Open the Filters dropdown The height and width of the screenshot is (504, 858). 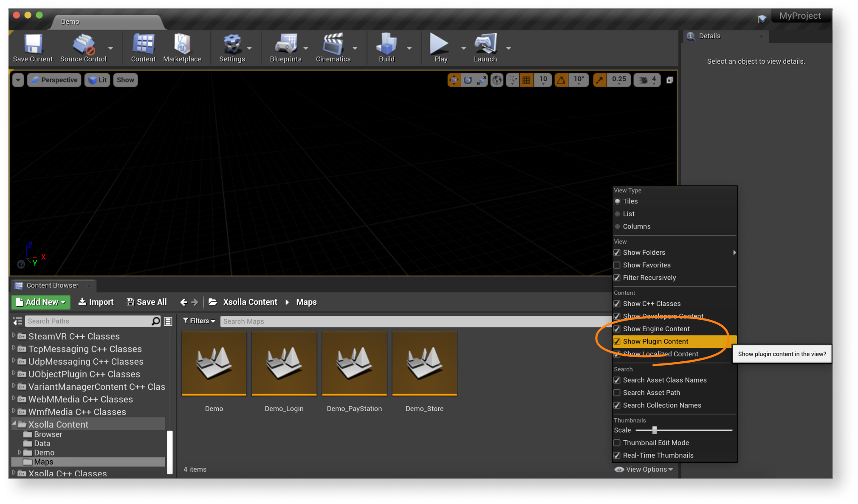[199, 321]
